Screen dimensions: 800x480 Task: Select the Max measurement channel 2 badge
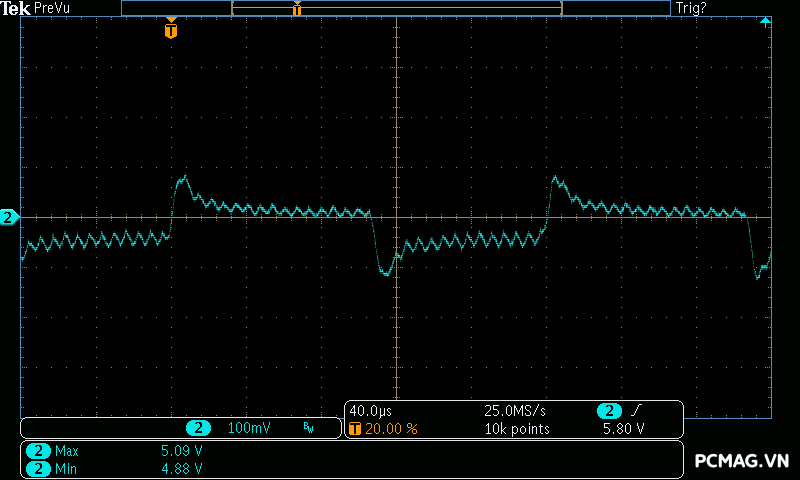pos(37,451)
